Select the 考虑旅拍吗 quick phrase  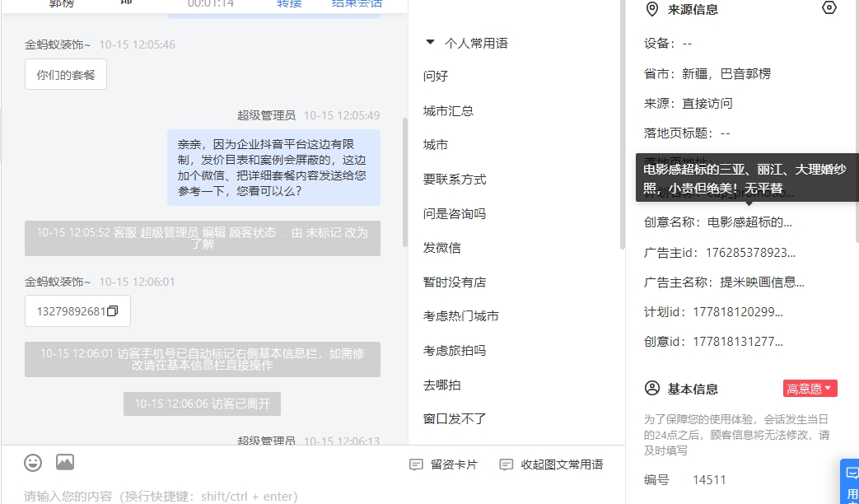point(454,351)
